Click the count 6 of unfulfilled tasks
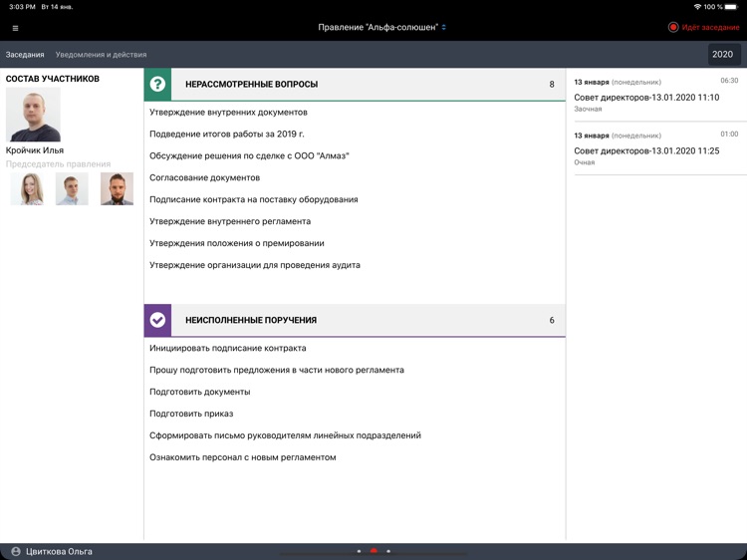Image resolution: width=747 pixels, height=560 pixels. tap(552, 320)
